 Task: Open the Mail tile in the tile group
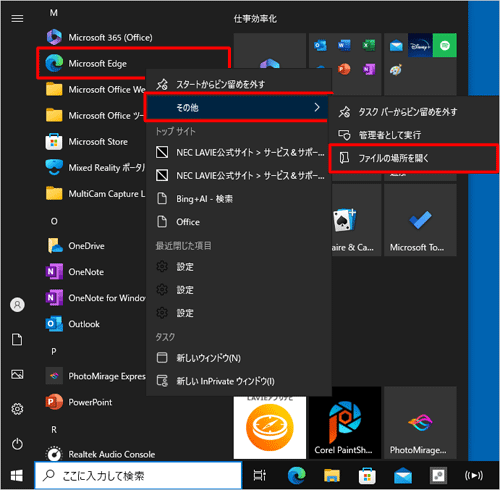click(x=396, y=45)
